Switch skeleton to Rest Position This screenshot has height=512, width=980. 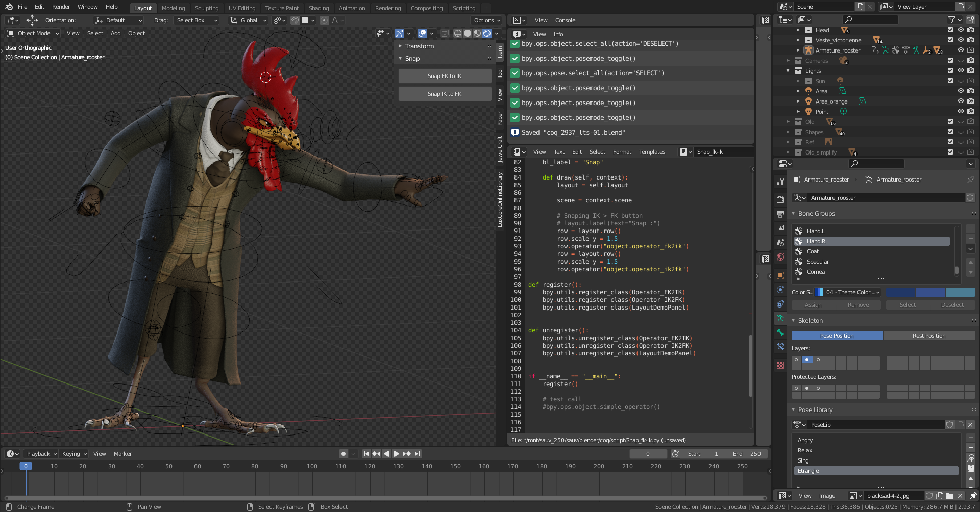(x=929, y=336)
